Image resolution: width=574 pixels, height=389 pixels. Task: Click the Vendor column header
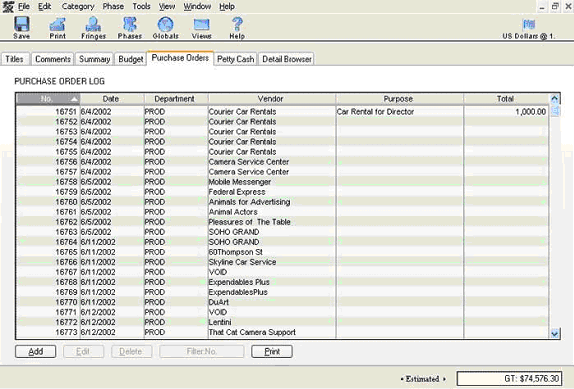coord(271,99)
